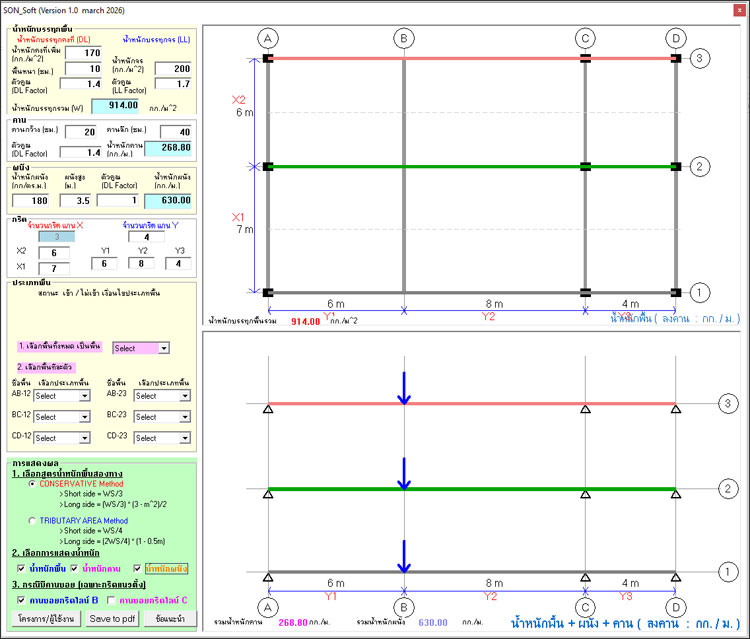Click support triangle at A on beam line 2
This screenshot has width=750, height=639.
(x=267, y=493)
